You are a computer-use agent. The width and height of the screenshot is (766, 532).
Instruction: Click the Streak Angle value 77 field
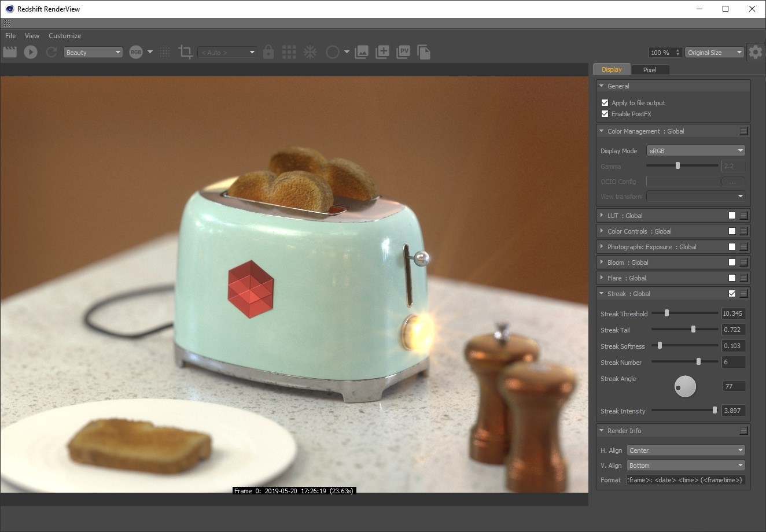point(734,386)
